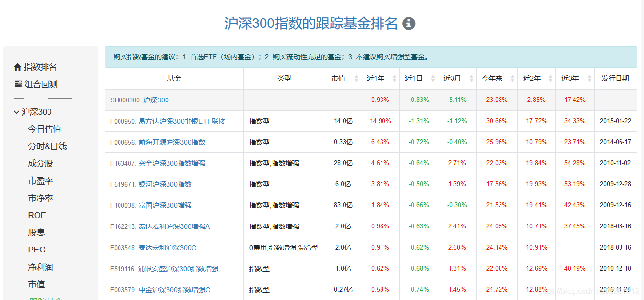Click the 0费用,指数增强,混合型 type cell

(x=284, y=248)
